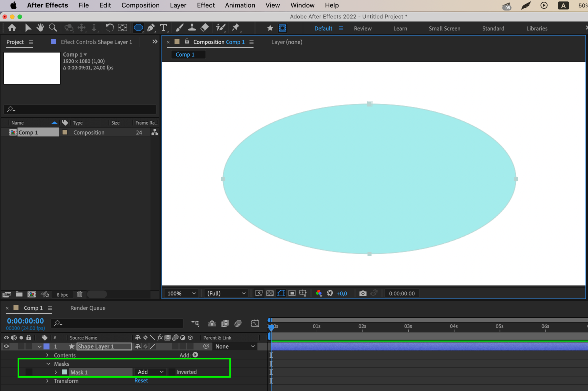Image resolution: width=588 pixels, height=391 pixels.
Task: Click the Puppet Pin tool
Action: (x=236, y=28)
